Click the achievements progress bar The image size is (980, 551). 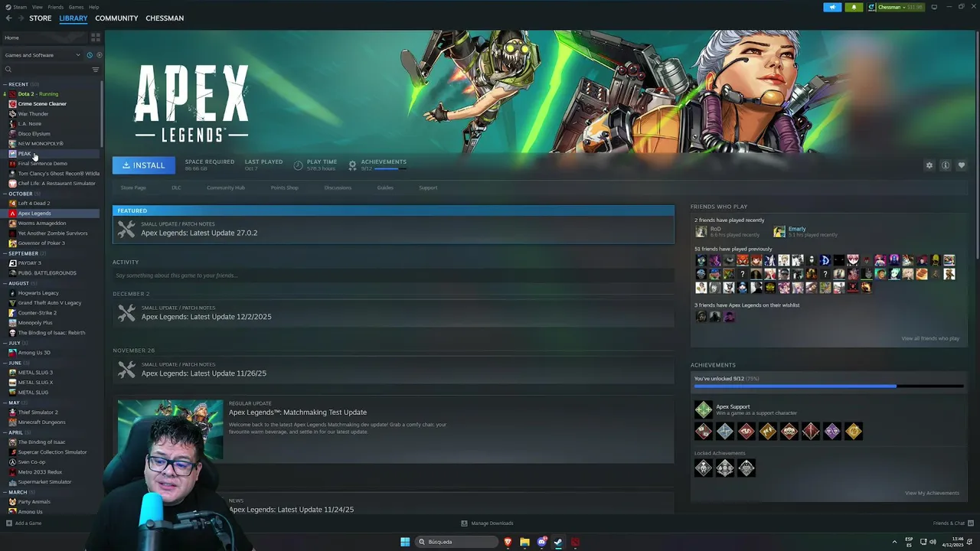(829, 386)
